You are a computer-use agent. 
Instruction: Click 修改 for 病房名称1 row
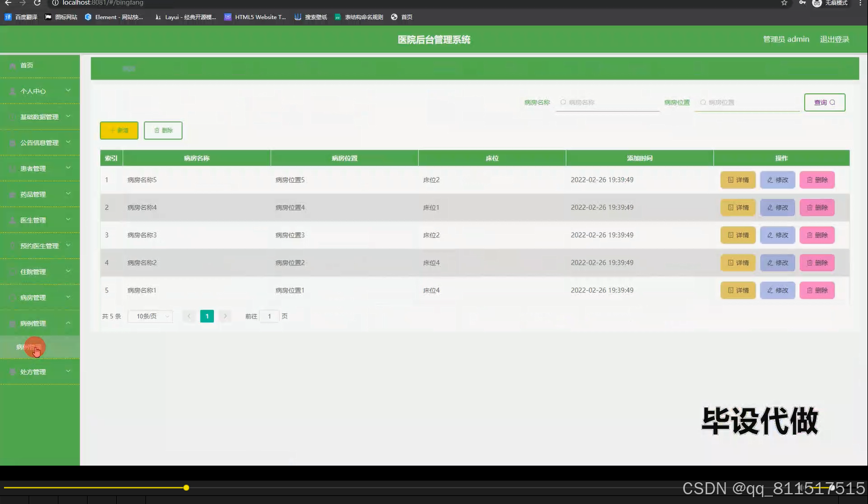click(x=778, y=290)
